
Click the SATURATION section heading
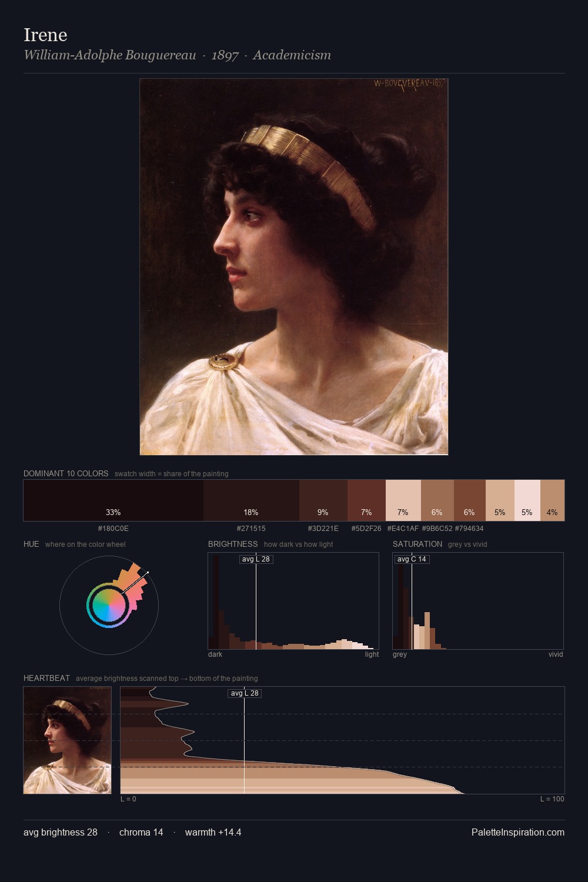417,544
